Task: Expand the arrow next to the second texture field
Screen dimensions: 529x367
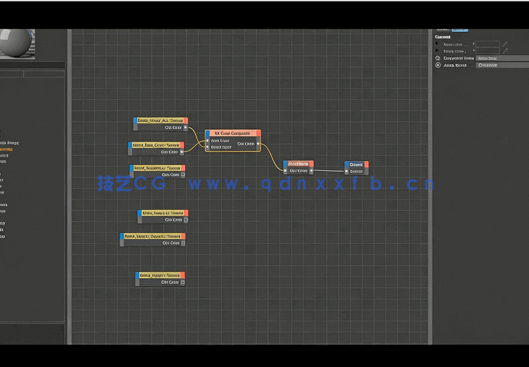Action: 473,51
